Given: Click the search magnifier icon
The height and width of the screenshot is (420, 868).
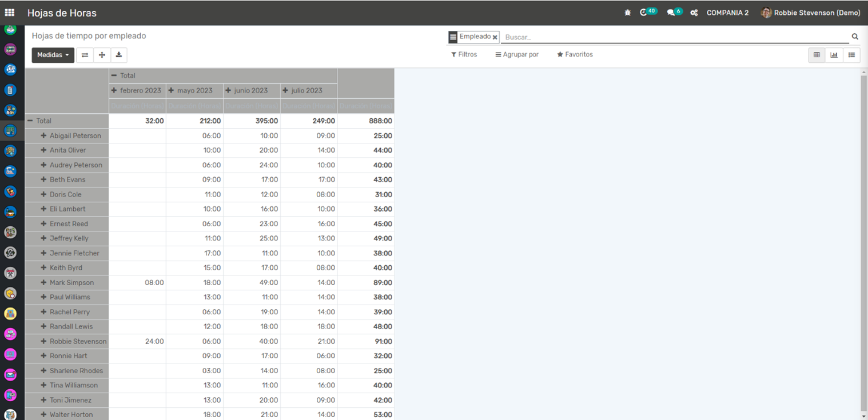Looking at the screenshot, I should [x=855, y=37].
